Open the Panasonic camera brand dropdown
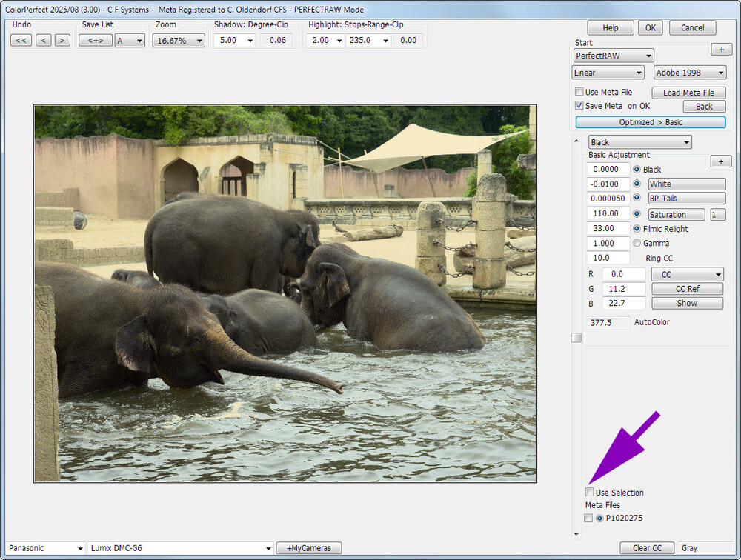This screenshot has width=741, height=560. pyautogui.click(x=45, y=548)
